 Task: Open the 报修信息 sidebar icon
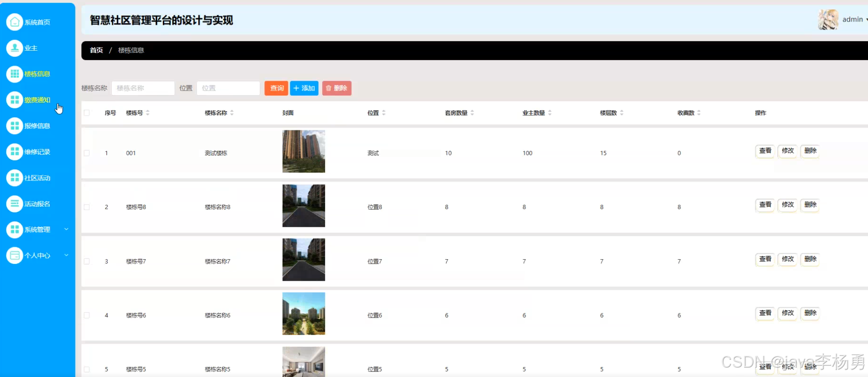15,126
